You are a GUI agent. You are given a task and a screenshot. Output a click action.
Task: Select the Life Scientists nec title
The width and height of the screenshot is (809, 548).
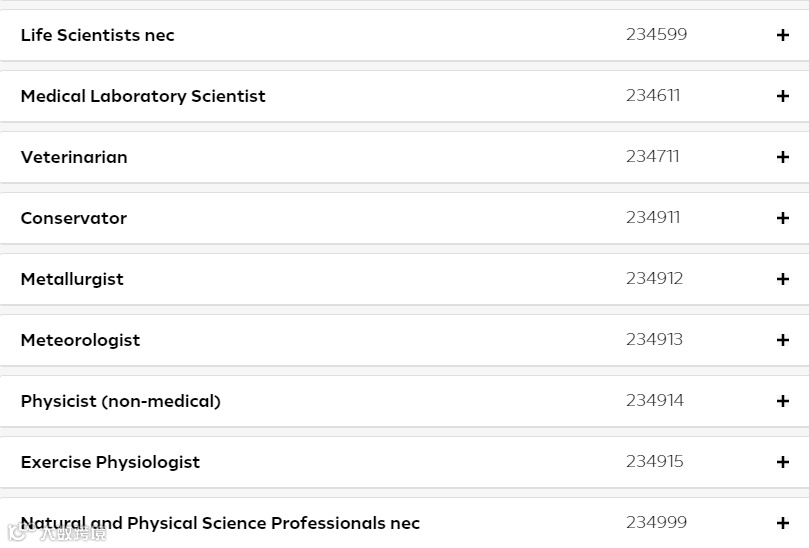[97, 35]
